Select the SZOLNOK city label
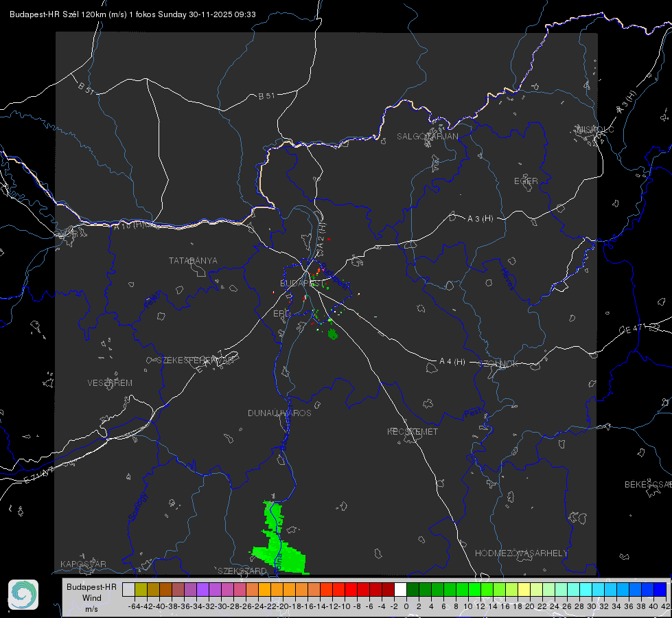672x618 pixels. [498, 364]
